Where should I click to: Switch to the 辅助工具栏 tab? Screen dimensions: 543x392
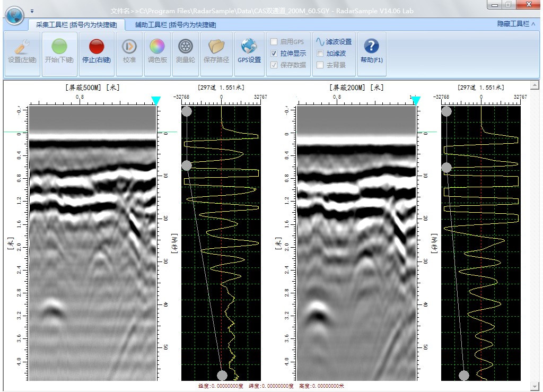pyautogui.click(x=175, y=25)
